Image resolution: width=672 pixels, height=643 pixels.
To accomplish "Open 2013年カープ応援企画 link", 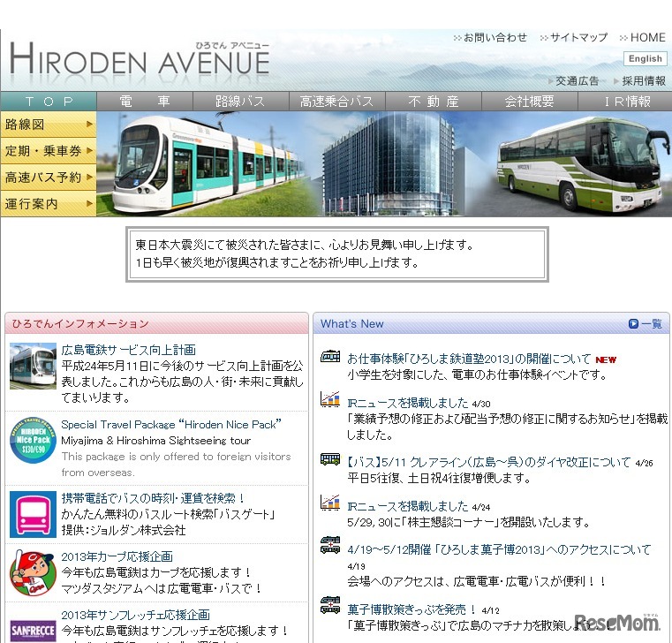I will 117,556.
